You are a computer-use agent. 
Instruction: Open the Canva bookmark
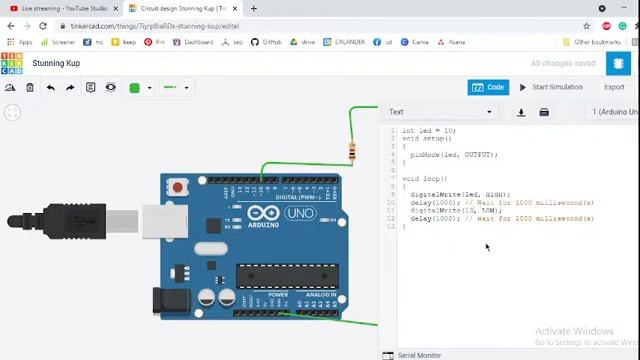click(x=415, y=42)
